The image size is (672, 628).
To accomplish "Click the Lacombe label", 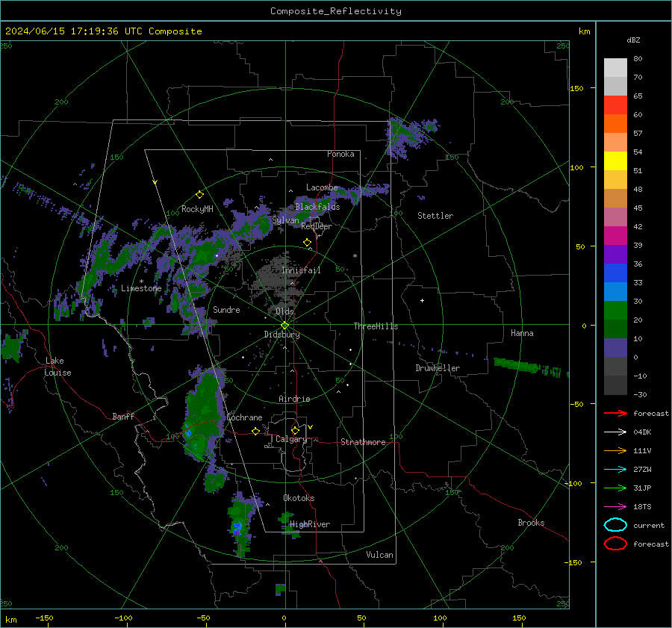I will (322, 187).
